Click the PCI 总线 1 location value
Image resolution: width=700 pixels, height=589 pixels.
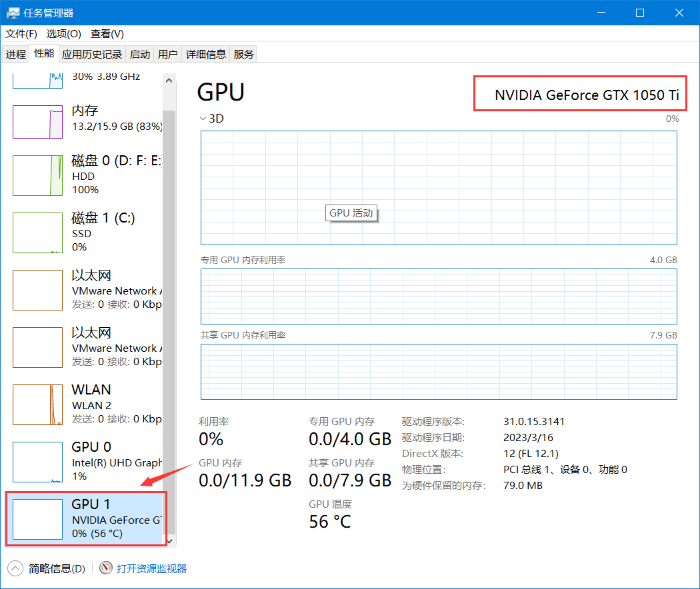click(x=565, y=470)
